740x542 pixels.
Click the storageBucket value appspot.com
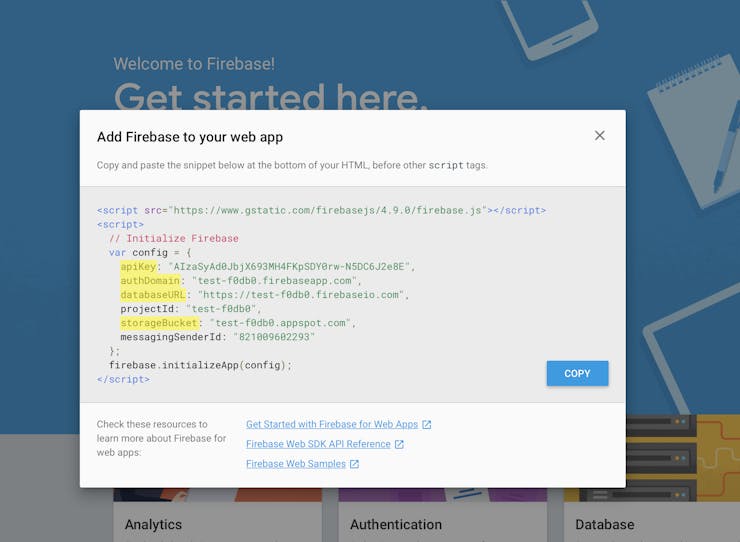(x=280, y=323)
